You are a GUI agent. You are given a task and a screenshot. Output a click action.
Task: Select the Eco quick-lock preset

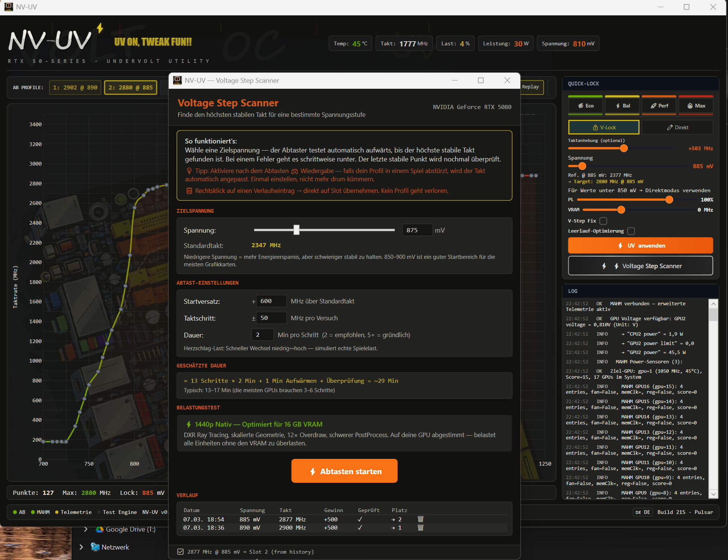[586, 106]
